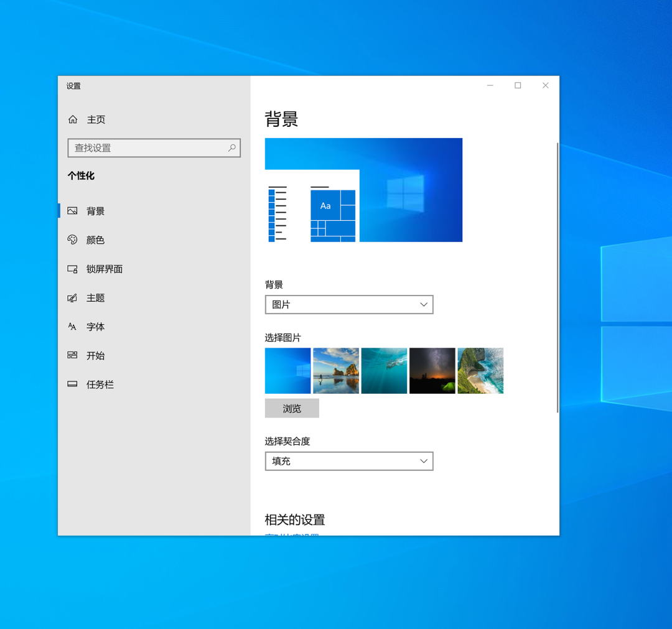The image size is (672, 629).
Task: Click the 锁屏界面 lock screen icon
Action: pos(72,269)
